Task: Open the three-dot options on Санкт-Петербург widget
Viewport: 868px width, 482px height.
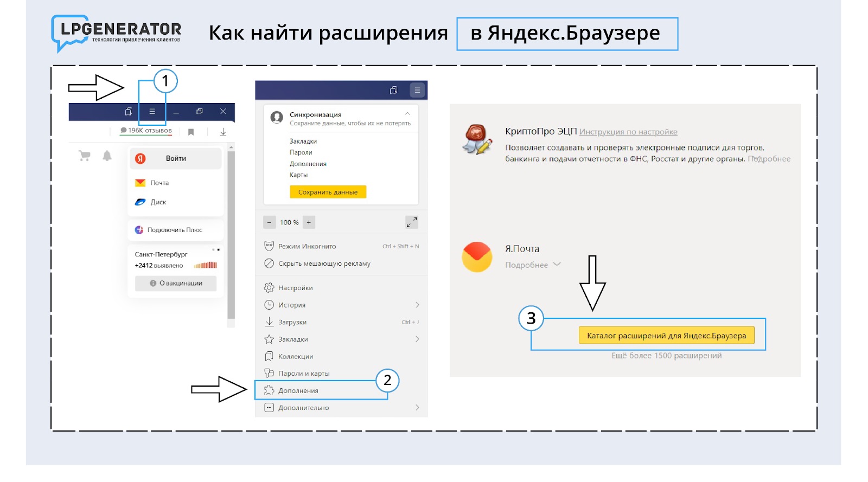Action: [x=216, y=250]
